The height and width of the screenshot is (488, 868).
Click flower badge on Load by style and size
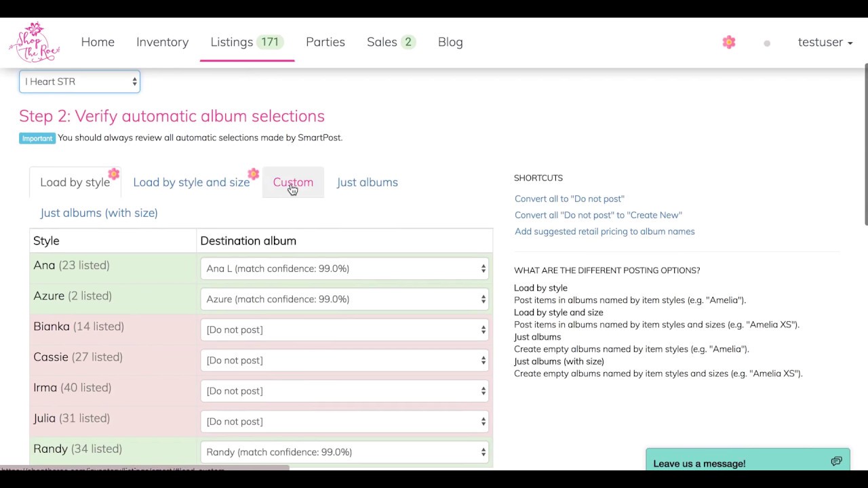(x=253, y=174)
